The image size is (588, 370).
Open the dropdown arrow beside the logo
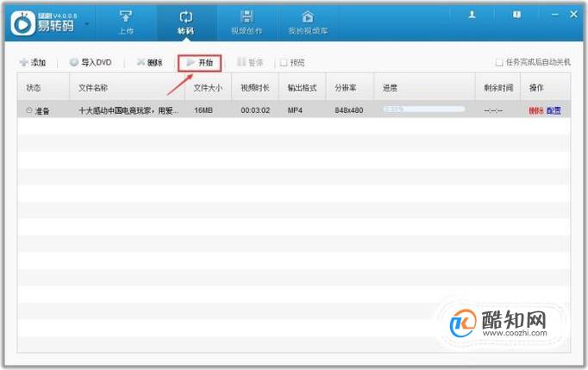click(x=87, y=24)
